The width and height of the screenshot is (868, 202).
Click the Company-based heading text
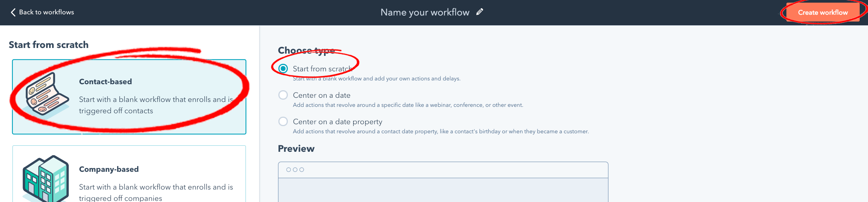click(109, 169)
